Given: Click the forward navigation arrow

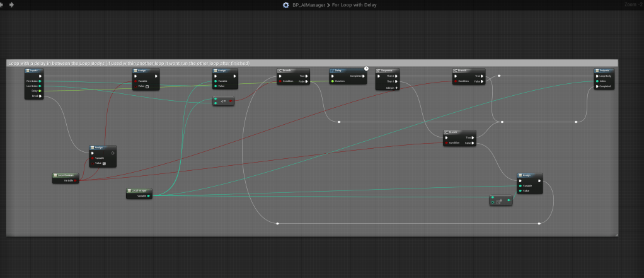Looking at the screenshot, I should coord(12,4).
